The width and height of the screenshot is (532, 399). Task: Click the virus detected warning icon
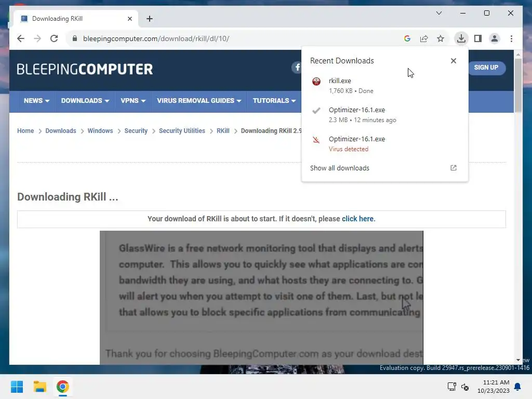[316, 140]
